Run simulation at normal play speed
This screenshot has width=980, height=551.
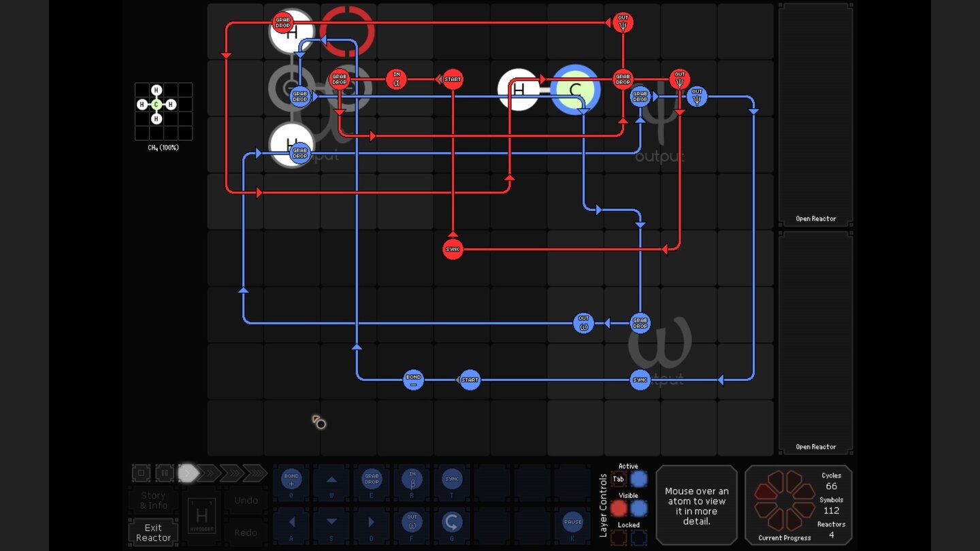(189, 473)
